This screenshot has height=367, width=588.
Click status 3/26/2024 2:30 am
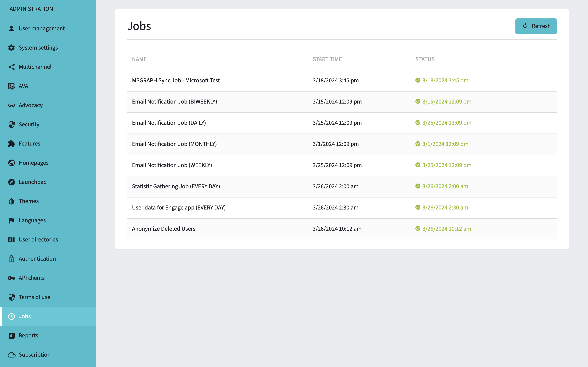tap(445, 207)
